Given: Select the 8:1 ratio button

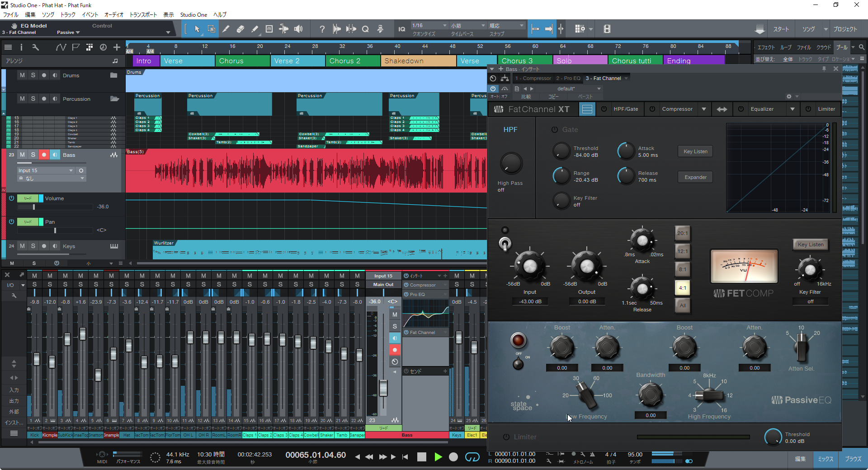Looking at the screenshot, I should (683, 269).
